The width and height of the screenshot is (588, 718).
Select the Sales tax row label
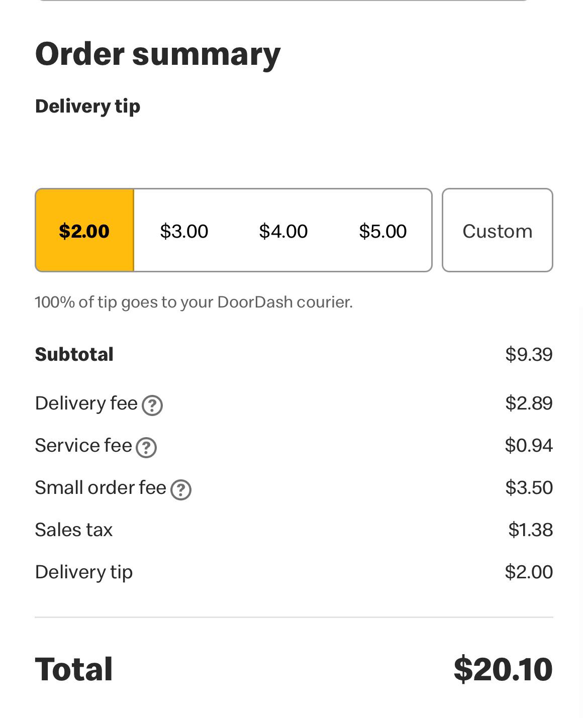click(74, 530)
